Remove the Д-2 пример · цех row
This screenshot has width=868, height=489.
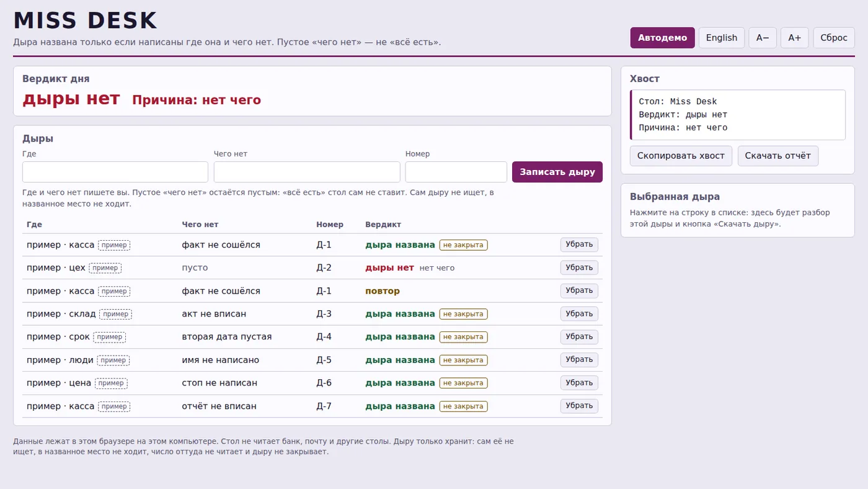click(579, 267)
